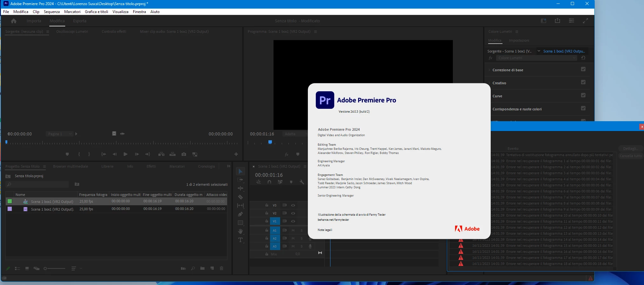Select the Slip tool
The height and width of the screenshot is (285, 644).
[240, 206]
